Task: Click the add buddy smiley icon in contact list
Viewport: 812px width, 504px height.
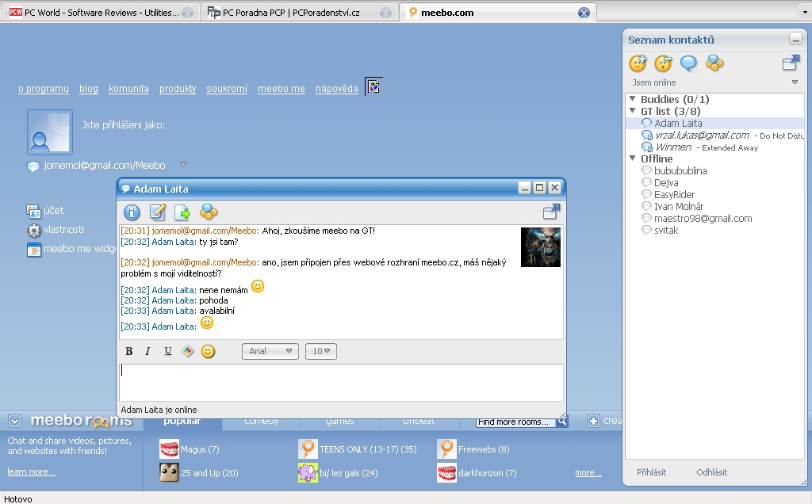Action: [638, 63]
